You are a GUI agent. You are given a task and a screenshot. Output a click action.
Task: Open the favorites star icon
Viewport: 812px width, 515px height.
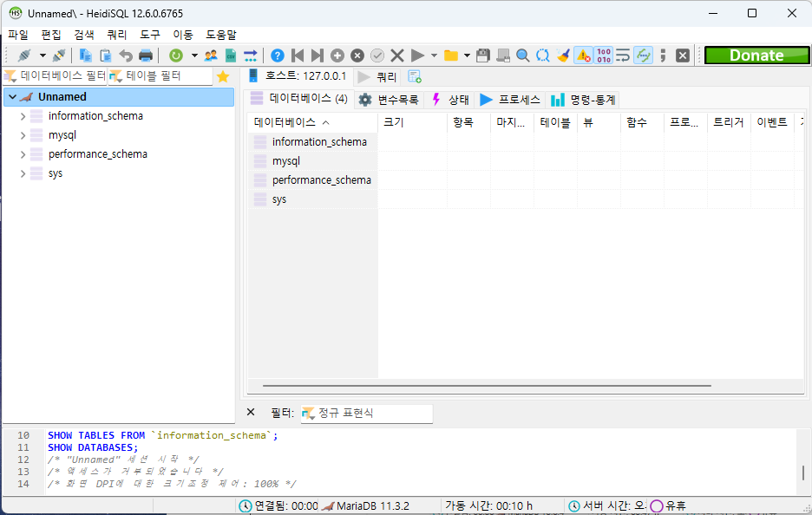(223, 76)
